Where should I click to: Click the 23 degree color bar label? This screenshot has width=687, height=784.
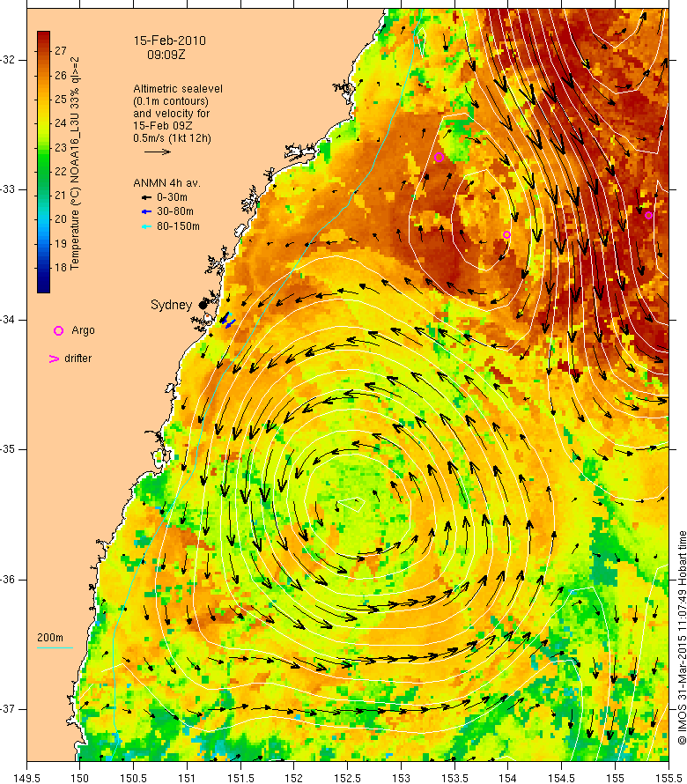click(61, 147)
